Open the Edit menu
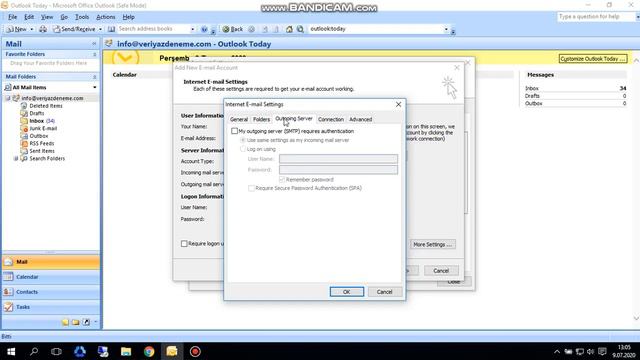Viewport: 640px width, 360px height. (29, 17)
